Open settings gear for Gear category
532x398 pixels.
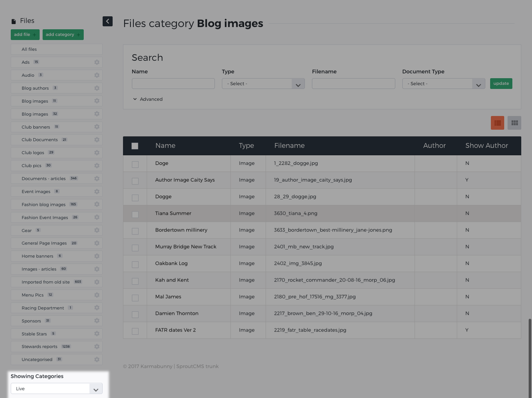pyautogui.click(x=97, y=230)
